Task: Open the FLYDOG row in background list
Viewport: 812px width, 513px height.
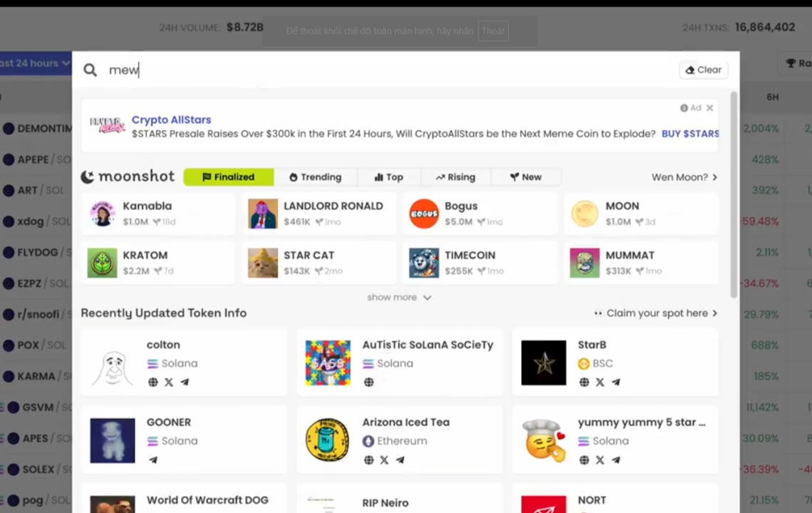Action: pos(37,252)
